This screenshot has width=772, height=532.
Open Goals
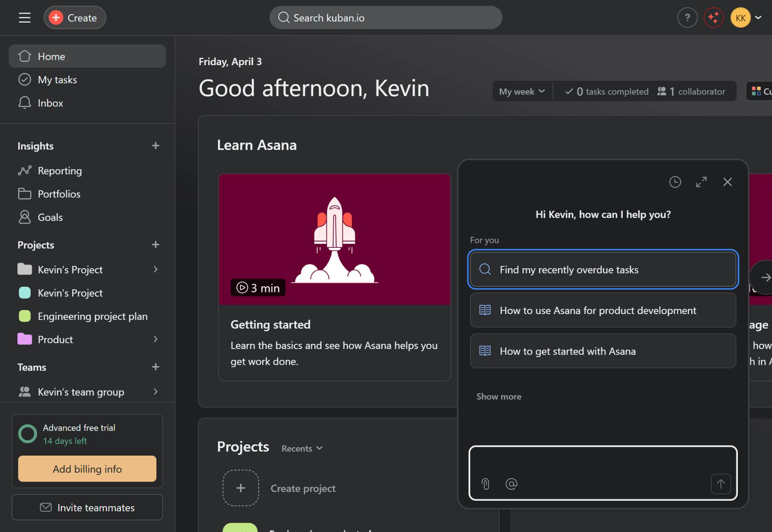tap(87, 218)
